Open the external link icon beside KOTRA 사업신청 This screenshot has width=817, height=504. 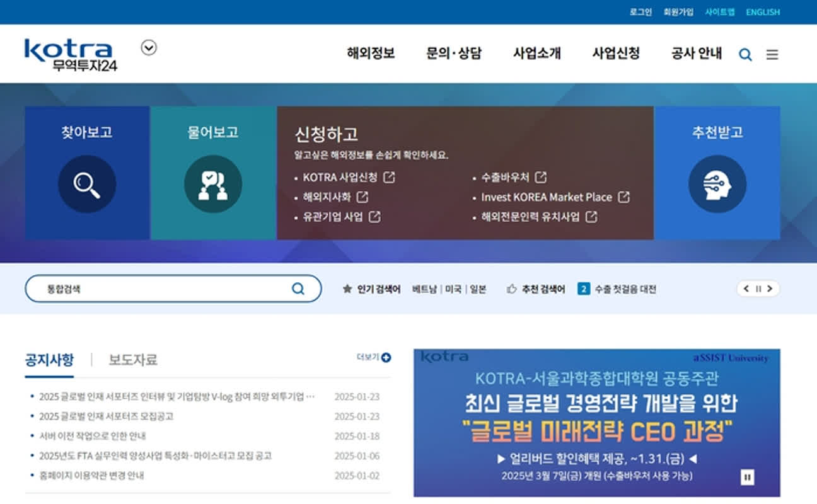(391, 178)
